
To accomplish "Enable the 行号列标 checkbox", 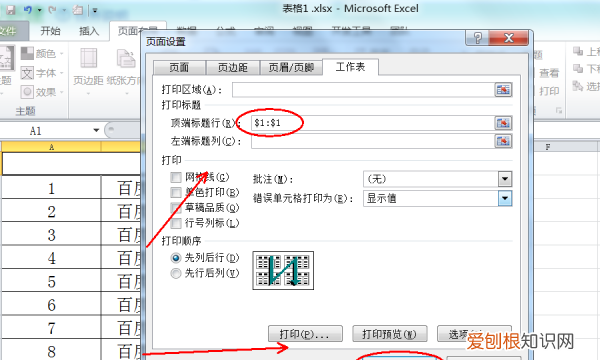I will point(176,223).
